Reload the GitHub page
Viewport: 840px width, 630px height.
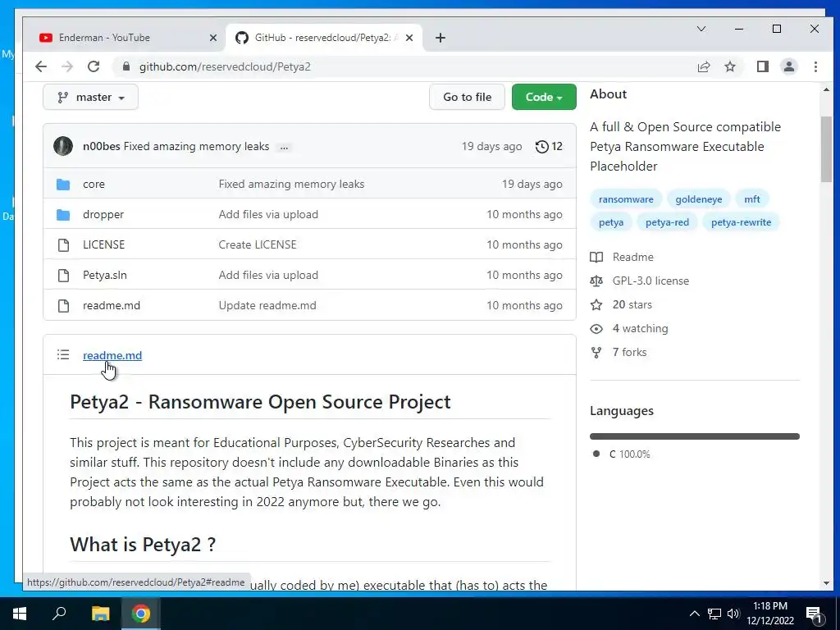(94, 66)
